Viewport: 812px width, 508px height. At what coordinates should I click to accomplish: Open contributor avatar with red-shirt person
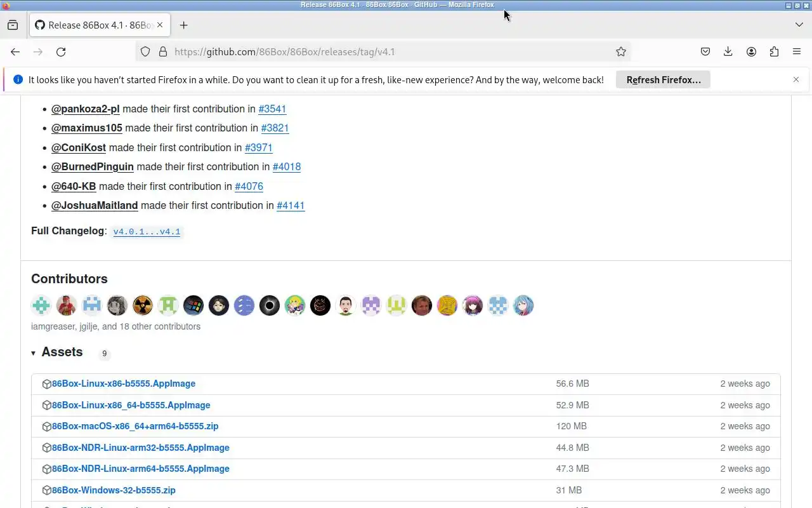tap(67, 305)
